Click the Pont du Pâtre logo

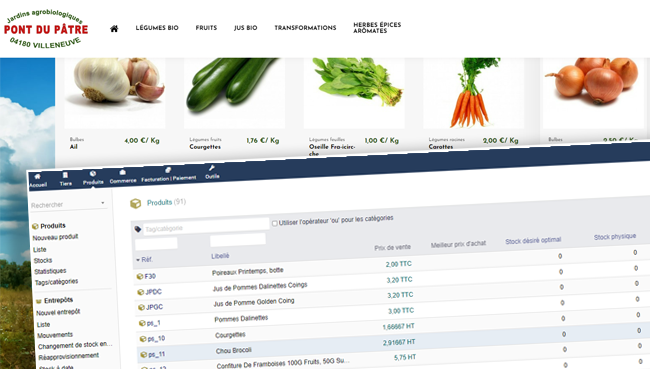pos(46,29)
